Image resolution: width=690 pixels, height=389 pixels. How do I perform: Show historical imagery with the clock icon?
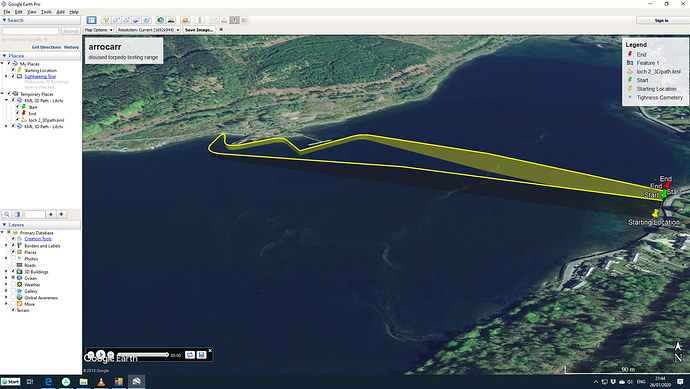(x=161, y=20)
